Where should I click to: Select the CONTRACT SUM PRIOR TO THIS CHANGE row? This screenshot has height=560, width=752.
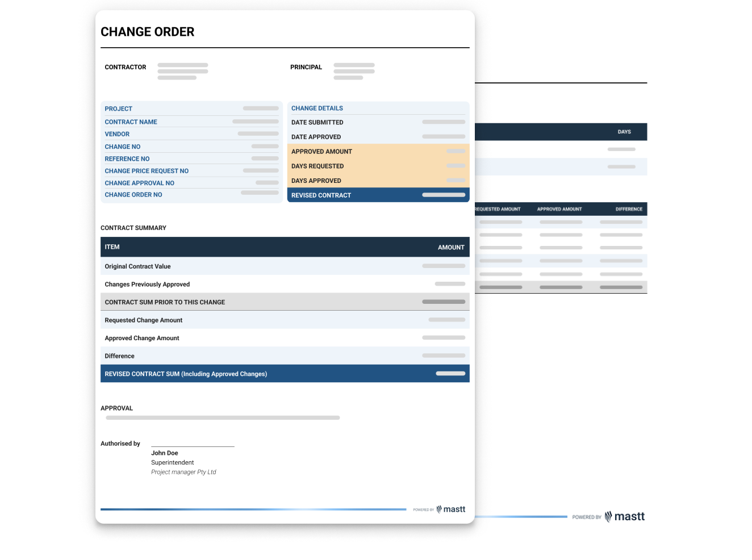click(x=165, y=302)
